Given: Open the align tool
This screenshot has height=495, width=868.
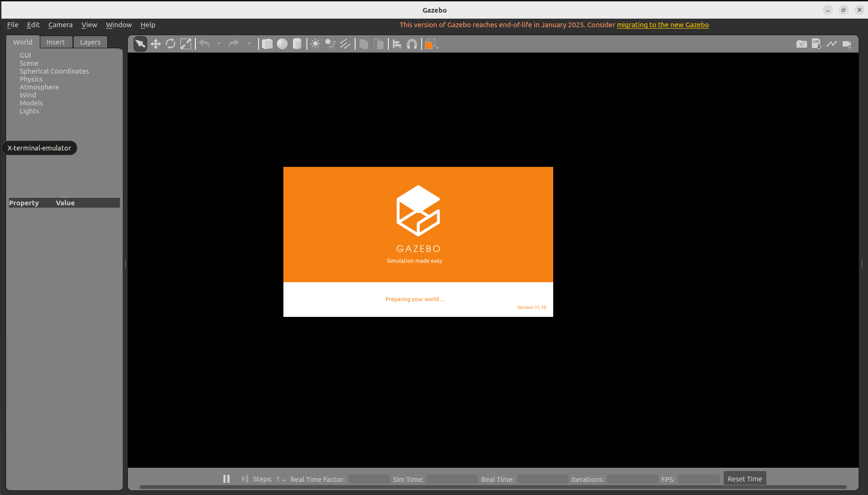Looking at the screenshot, I should tap(397, 44).
